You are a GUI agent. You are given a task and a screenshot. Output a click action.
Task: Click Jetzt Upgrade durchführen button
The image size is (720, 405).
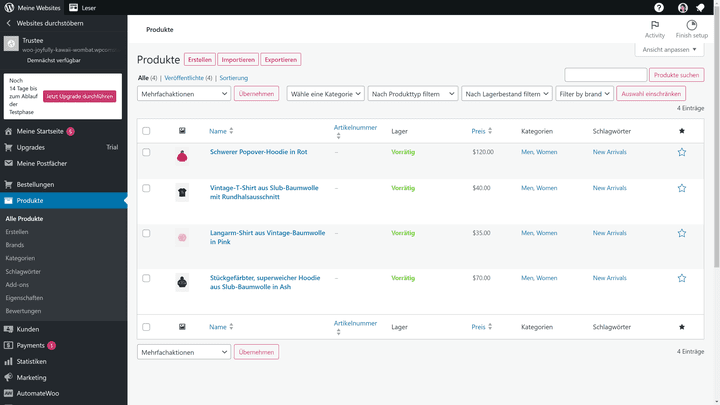79,96
